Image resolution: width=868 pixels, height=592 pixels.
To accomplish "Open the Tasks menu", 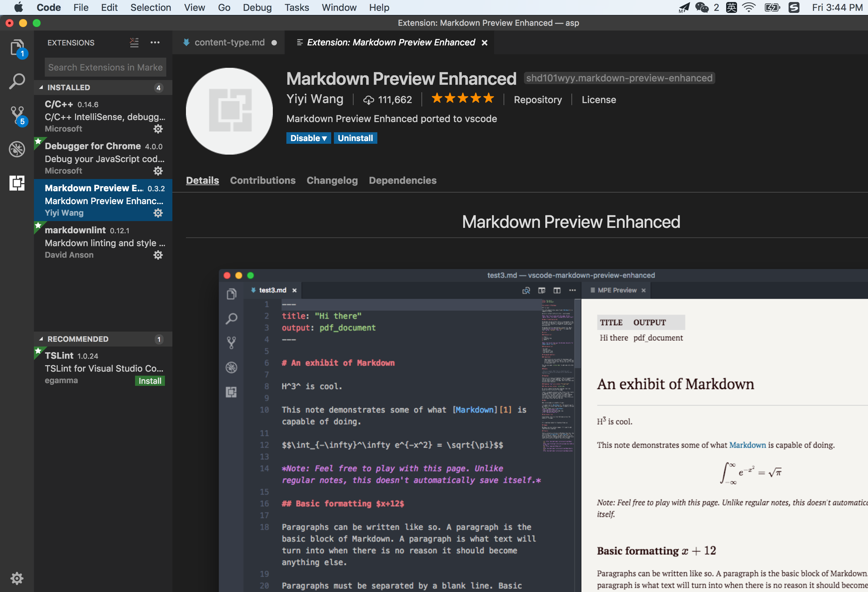I will [x=297, y=7].
